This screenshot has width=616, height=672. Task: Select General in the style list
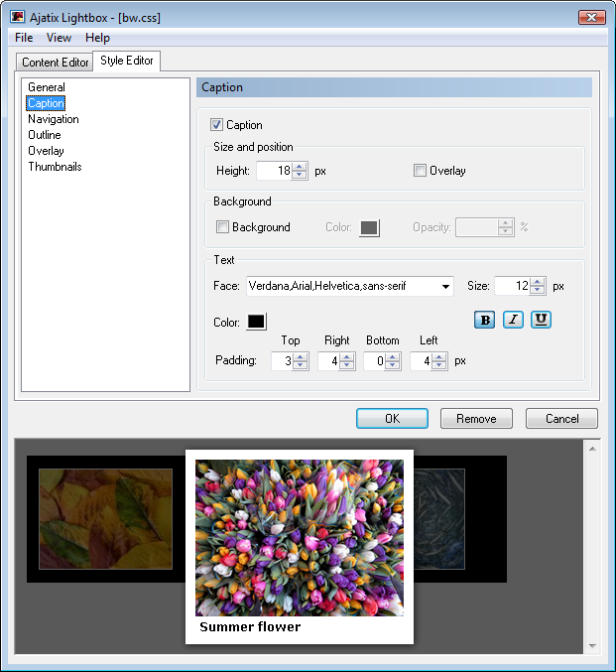[x=47, y=87]
